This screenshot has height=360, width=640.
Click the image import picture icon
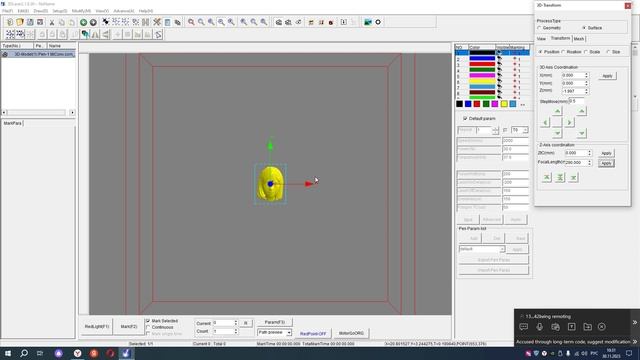(x=368, y=22)
